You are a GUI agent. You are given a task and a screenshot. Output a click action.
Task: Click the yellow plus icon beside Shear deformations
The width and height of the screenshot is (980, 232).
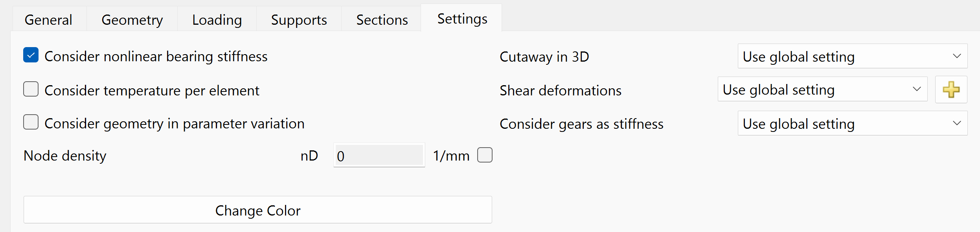[x=951, y=90]
